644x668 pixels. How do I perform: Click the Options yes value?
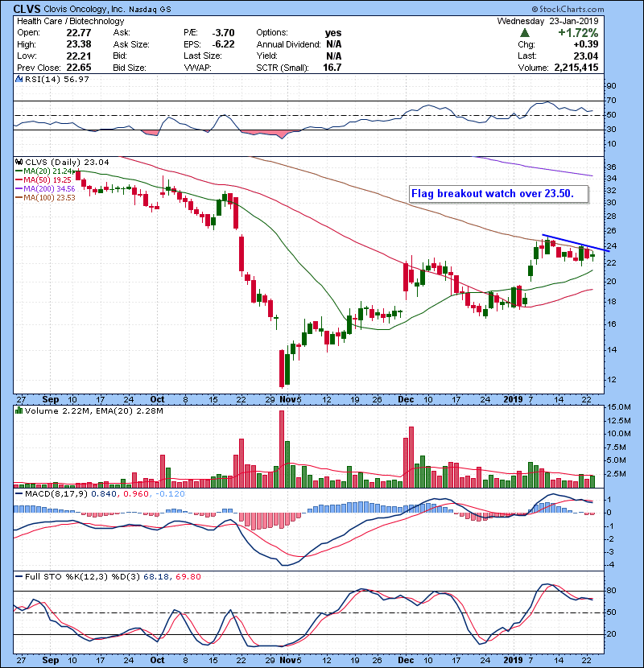(333, 33)
